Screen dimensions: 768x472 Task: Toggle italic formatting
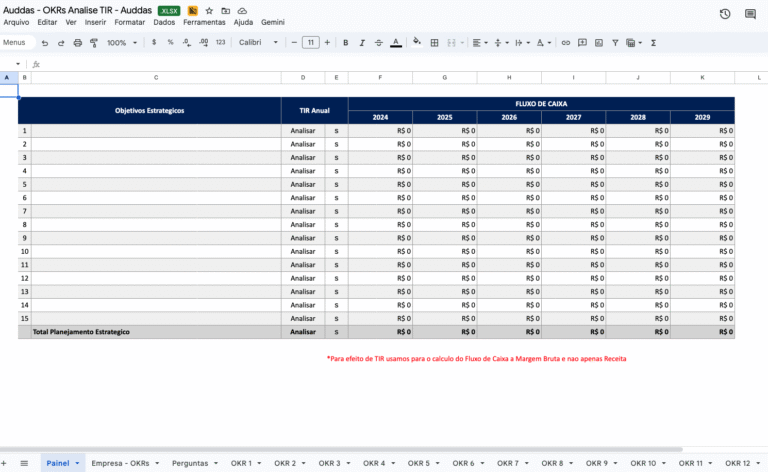[x=362, y=43]
